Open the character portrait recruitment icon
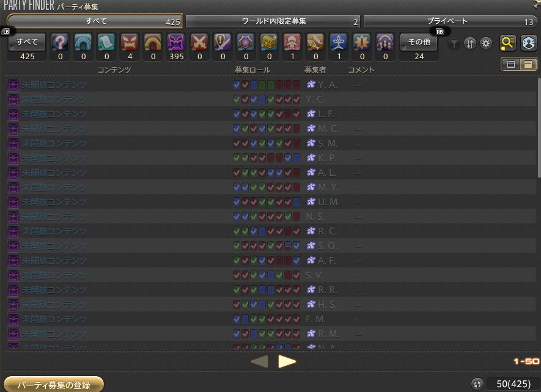 [x=529, y=43]
